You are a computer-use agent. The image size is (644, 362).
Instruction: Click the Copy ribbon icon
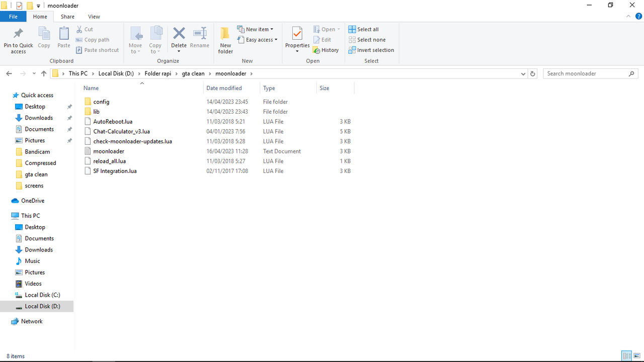point(44,34)
